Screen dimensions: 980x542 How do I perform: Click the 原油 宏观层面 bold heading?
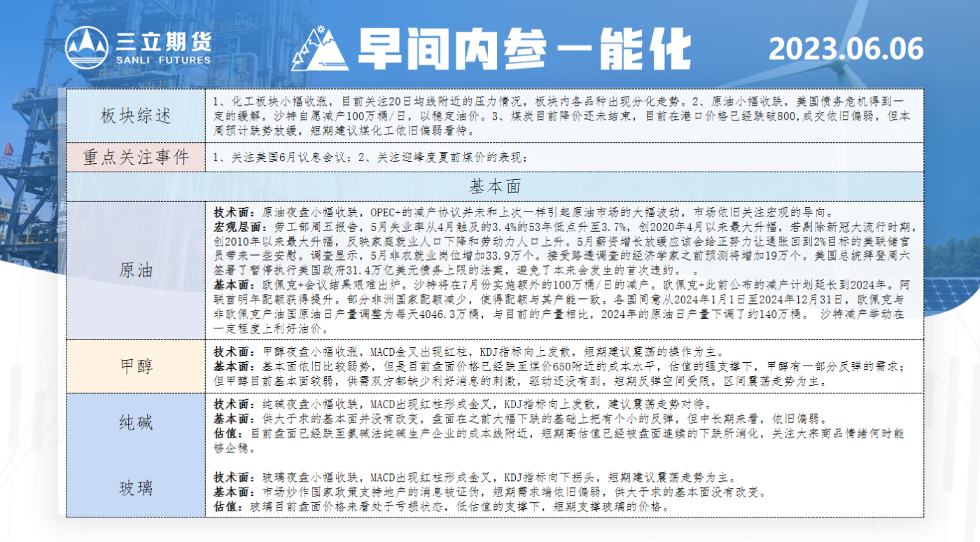(237, 227)
